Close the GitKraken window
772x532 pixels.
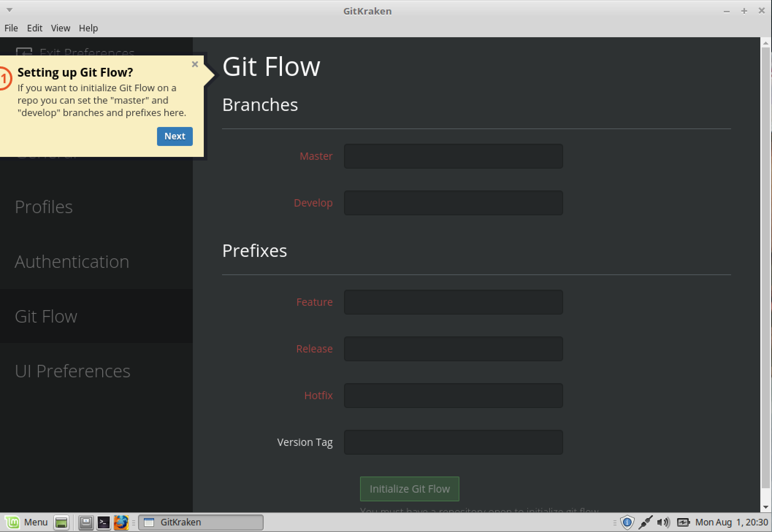(761, 11)
